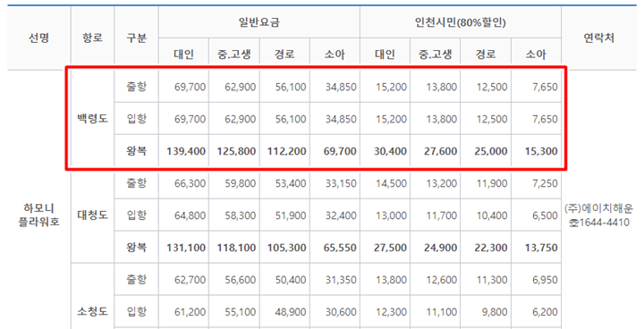Click the 백령도 왕복 fare 25,000
The height and width of the screenshot is (329, 644).
coord(491,151)
